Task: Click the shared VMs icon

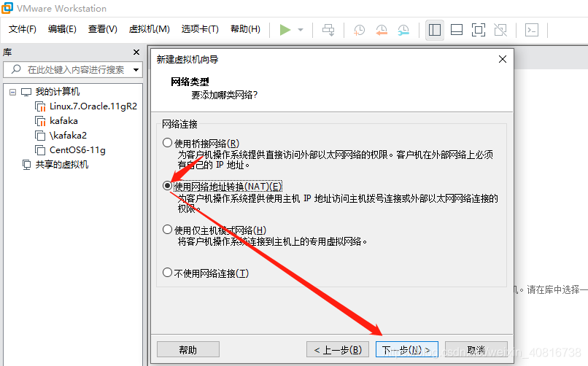Action: pyautogui.click(x=26, y=165)
